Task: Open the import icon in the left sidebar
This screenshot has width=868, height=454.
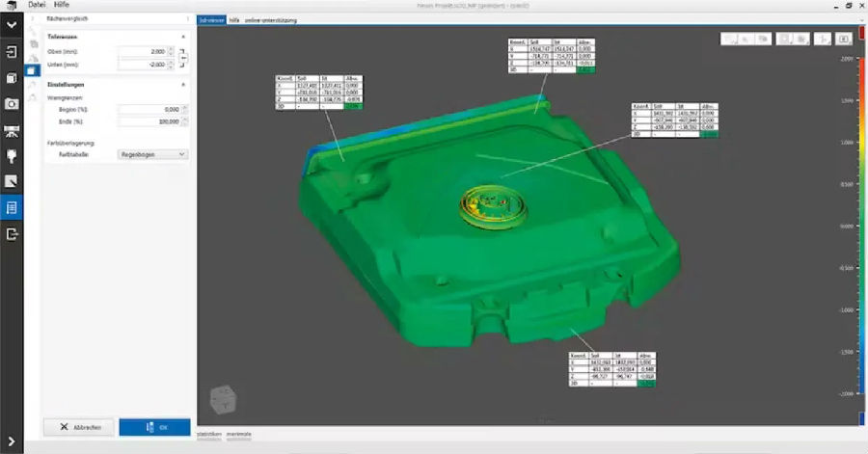Action: click(x=11, y=52)
